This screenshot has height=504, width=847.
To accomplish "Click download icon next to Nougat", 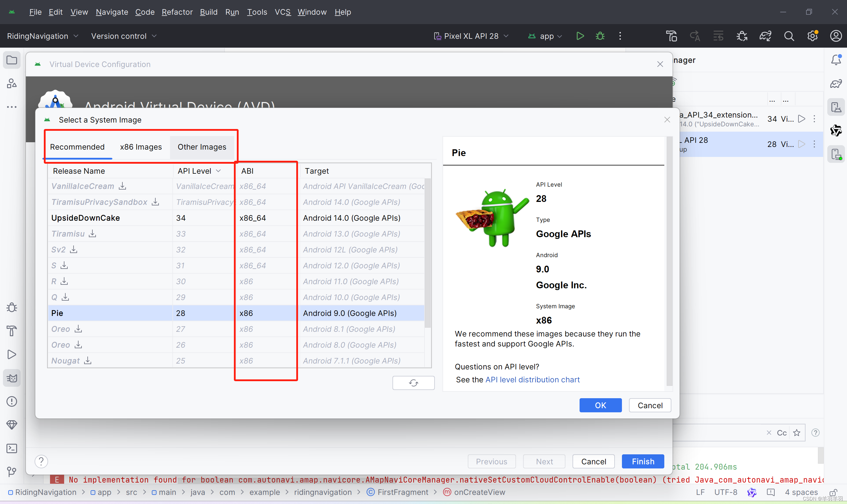I will (x=88, y=360).
